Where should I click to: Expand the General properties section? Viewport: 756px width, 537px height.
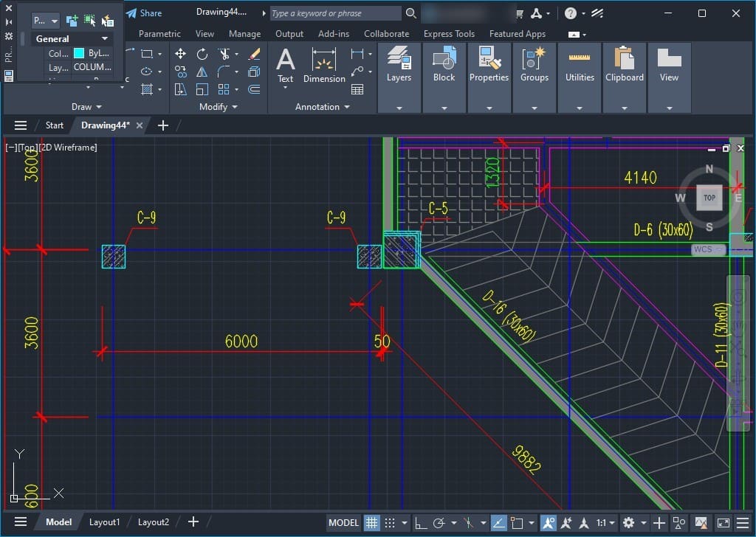72,38
